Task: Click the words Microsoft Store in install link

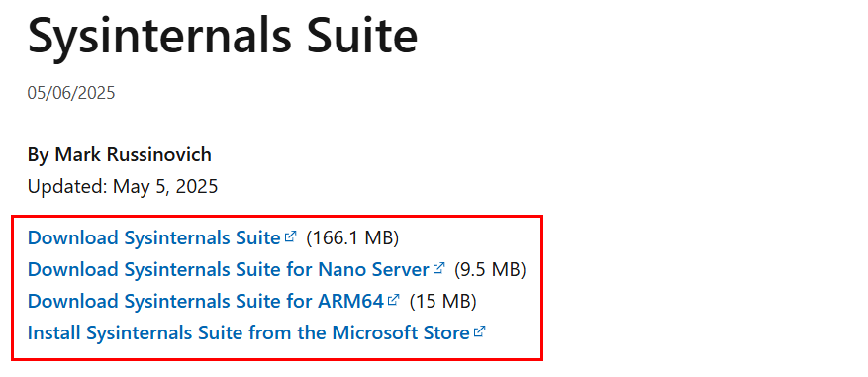Action: (x=401, y=333)
